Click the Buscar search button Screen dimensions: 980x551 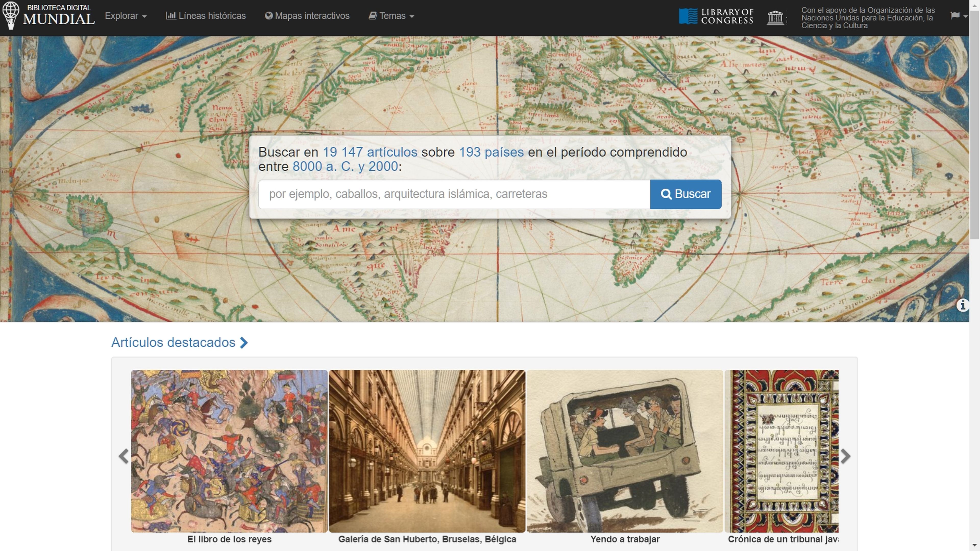685,194
